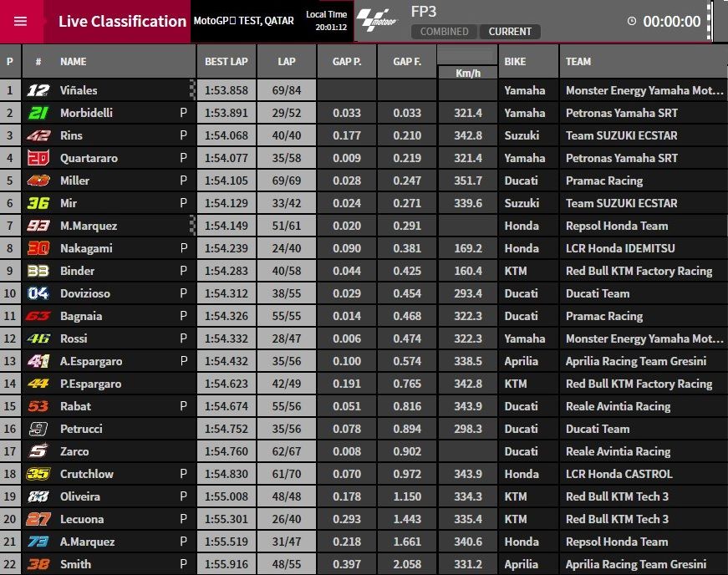Click the LAP column header

(x=287, y=61)
